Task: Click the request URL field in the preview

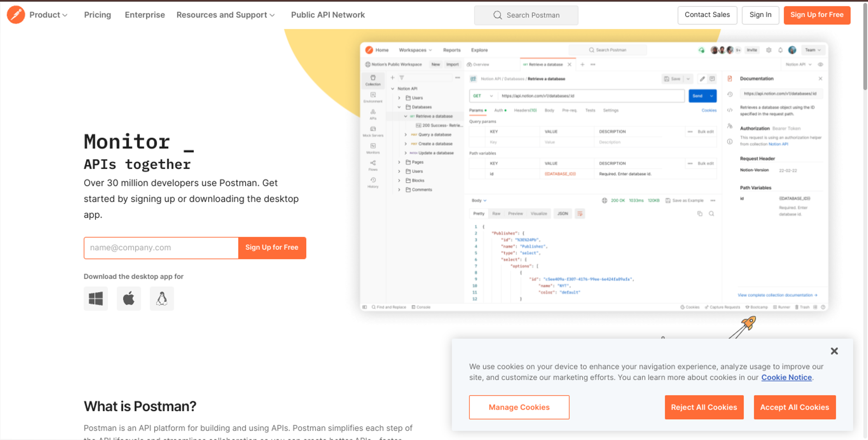Action: point(591,96)
